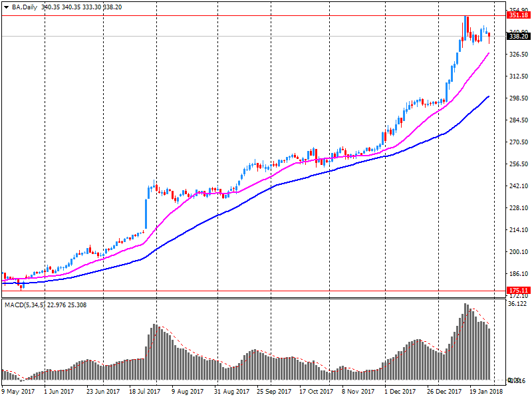Click the 19 Jan 2018 date label
Image resolution: width=532 pixels, height=399 pixels.
(486, 392)
